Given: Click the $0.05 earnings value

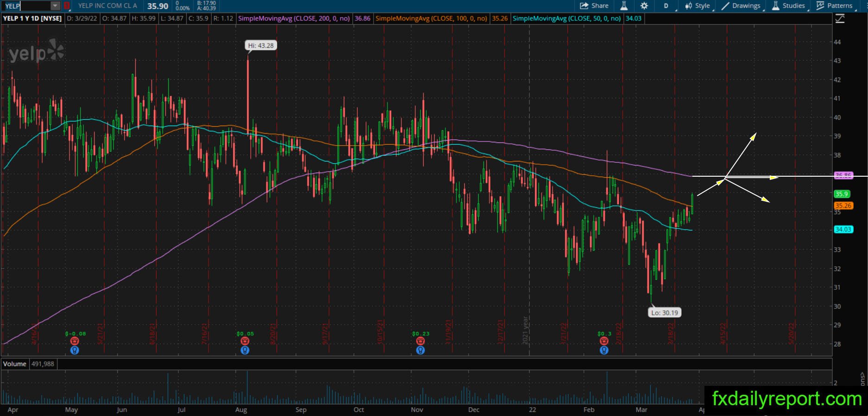Looking at the screenshot, I should (x=245, y=333).
